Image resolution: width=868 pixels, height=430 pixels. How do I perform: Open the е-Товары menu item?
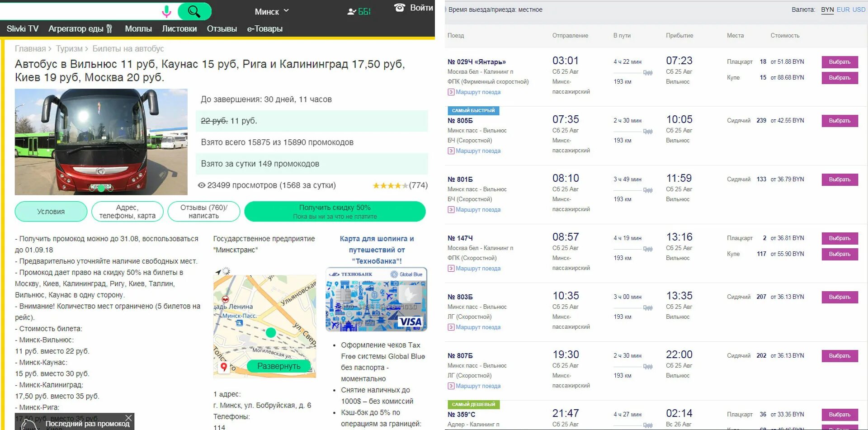[265, 28]
